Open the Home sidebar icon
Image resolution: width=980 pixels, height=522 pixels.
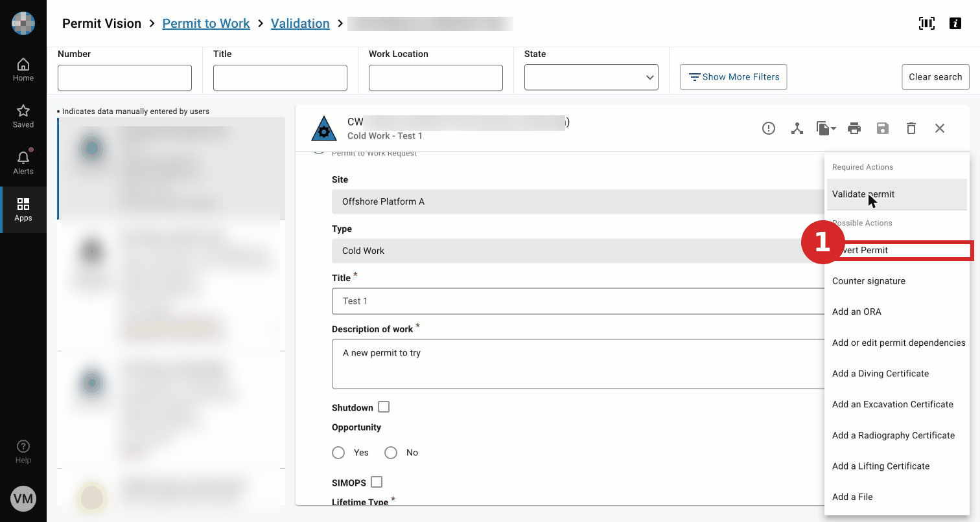point(23,70)
